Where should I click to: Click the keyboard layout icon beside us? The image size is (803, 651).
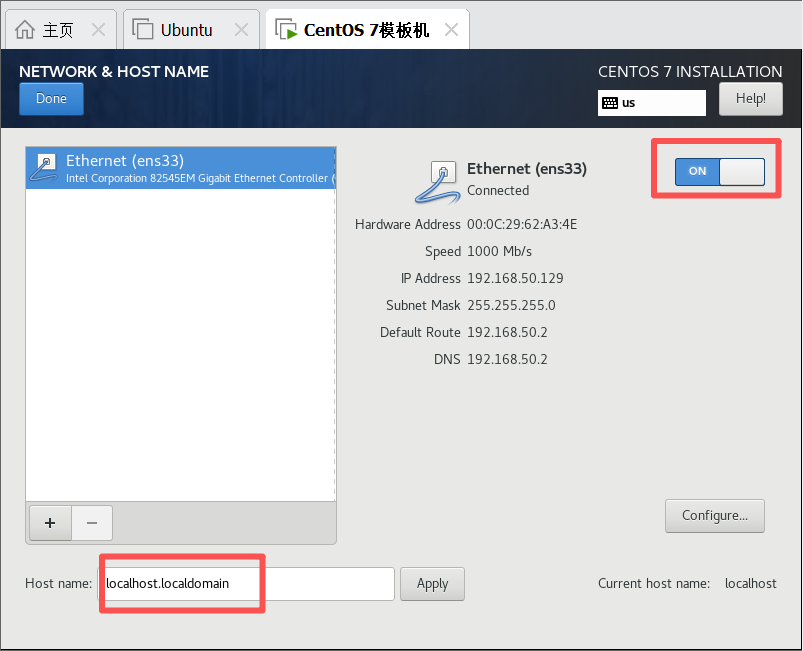pyautogui.click(x=609, y=103)
